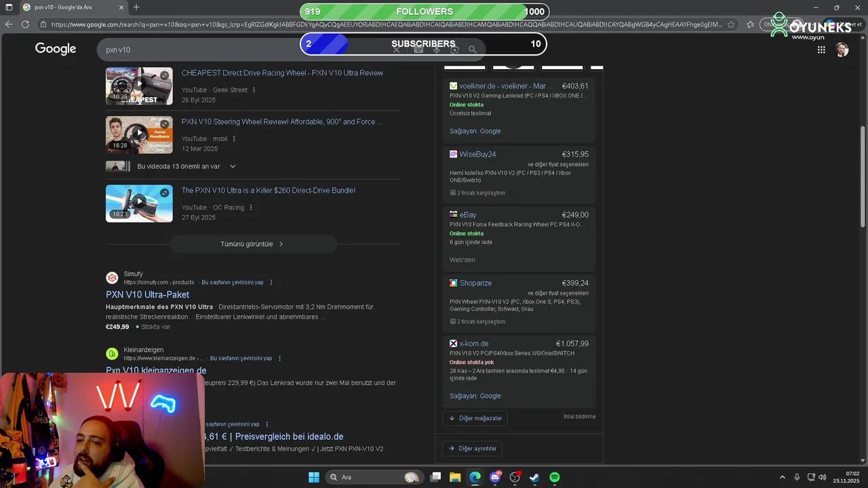Switch to Edge on the taskbar
Viewport: 868px width, 488px height.
click(475, 477)
